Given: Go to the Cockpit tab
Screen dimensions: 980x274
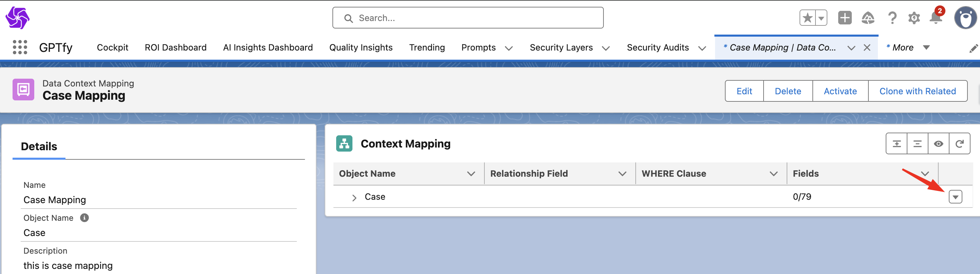Looking at the screenshot, I should point(113,47).
